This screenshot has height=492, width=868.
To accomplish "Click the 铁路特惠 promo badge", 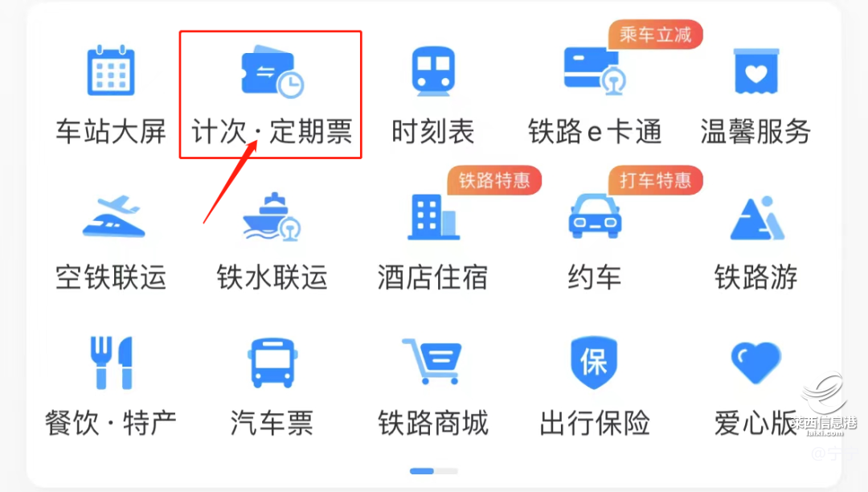I will 494,180.
